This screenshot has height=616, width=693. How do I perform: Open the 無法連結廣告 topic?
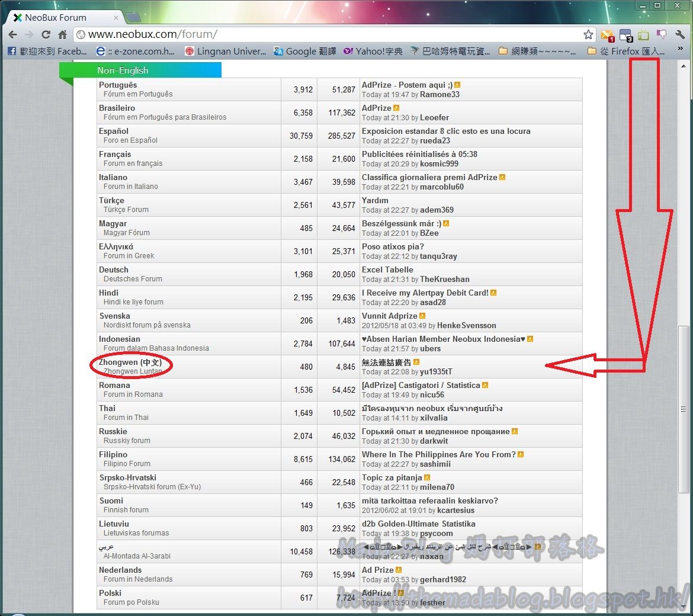coord(386,362)
